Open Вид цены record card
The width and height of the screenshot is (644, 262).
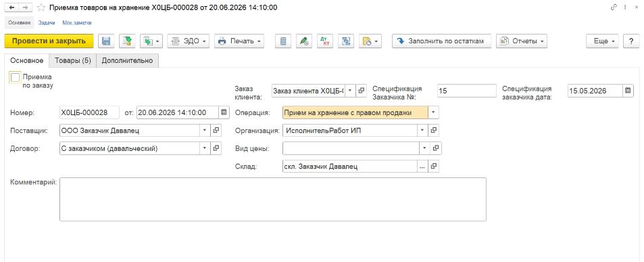pos(436,148)
